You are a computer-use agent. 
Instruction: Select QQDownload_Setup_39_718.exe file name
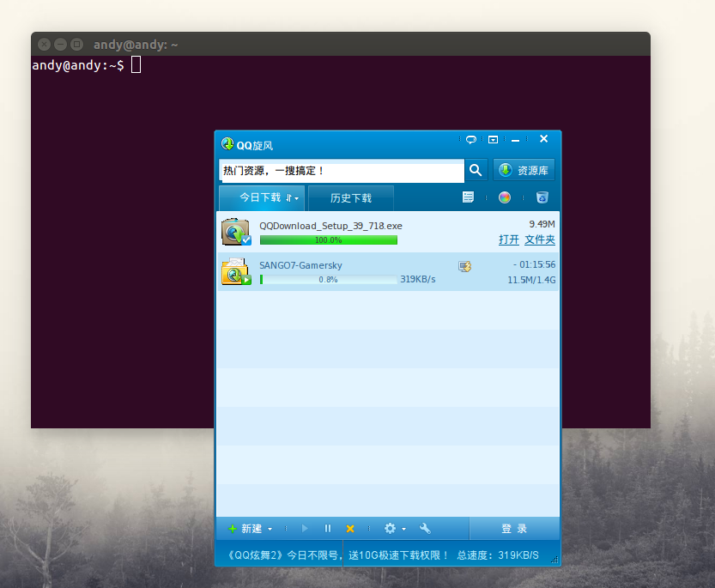point(330,226)
